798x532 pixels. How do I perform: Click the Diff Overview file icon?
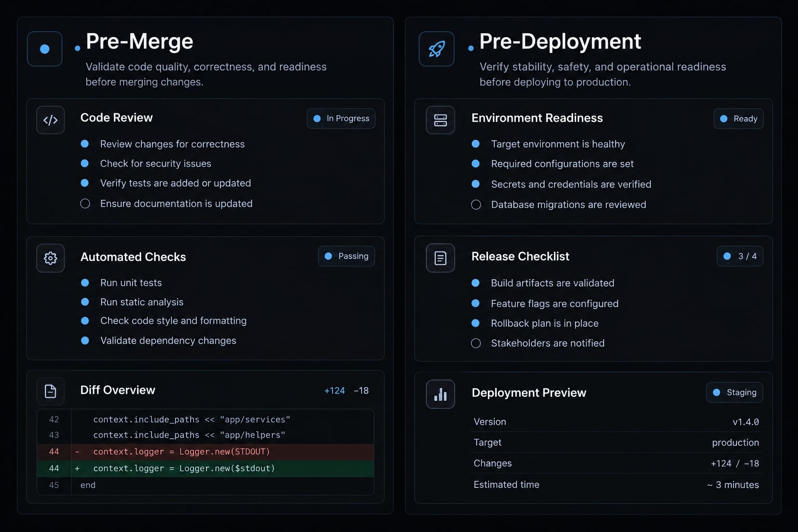coord(50,391)
